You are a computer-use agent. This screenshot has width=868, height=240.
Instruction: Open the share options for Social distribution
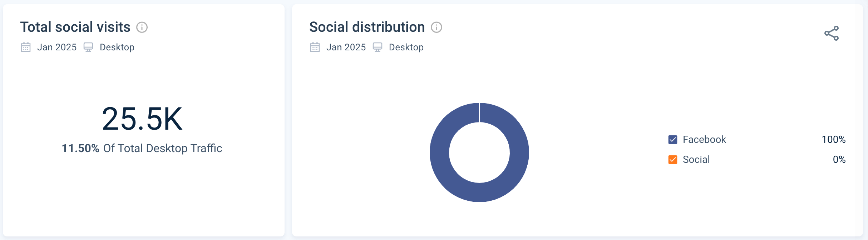coord(832,33)
